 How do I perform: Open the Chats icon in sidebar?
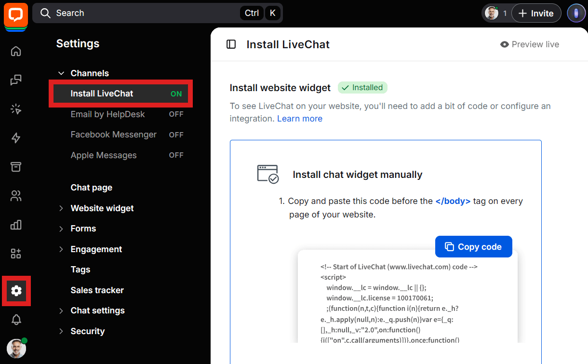(x=16, y=80)
